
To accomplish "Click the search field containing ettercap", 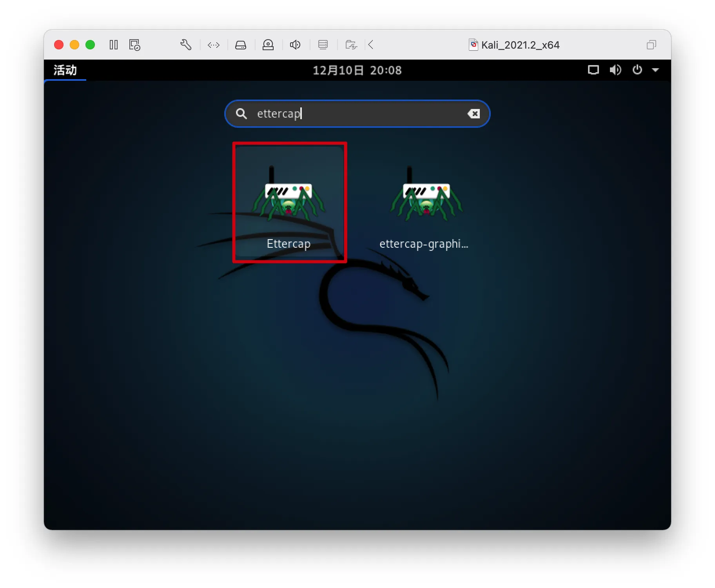I will [357, 114].
